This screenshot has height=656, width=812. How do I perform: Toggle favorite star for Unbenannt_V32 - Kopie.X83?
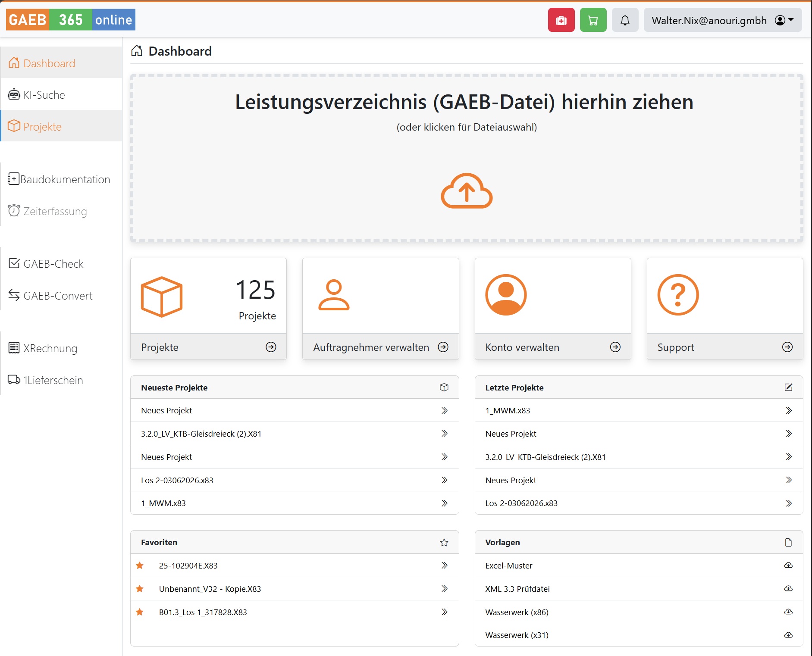point(140,588)
